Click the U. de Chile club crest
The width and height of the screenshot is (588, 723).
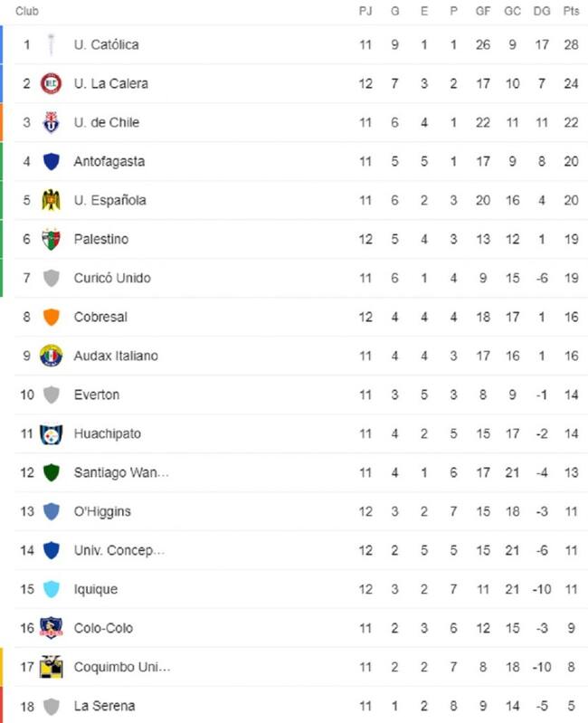[52, 122]
